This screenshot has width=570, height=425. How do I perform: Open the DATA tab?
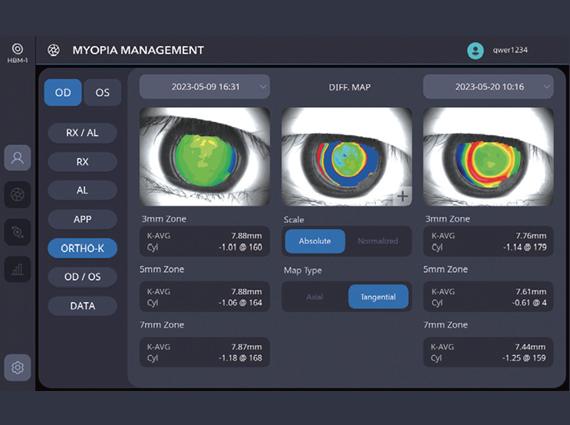(x=83, y=306)
